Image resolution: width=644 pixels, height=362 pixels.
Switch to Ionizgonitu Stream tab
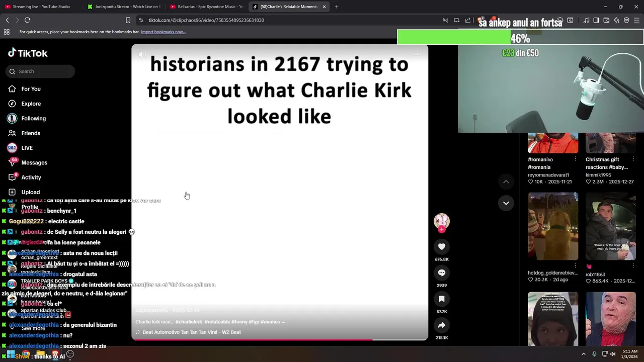click(x=124, y=7)
